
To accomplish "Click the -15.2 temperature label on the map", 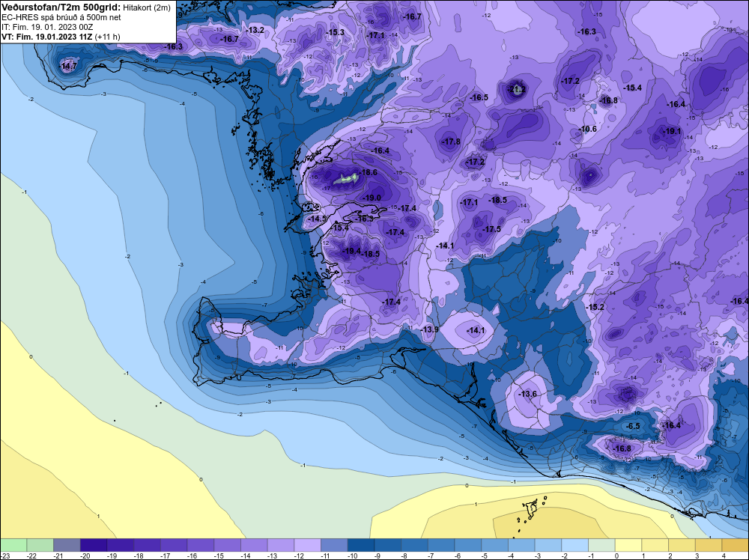I will (x=595, y=308).
